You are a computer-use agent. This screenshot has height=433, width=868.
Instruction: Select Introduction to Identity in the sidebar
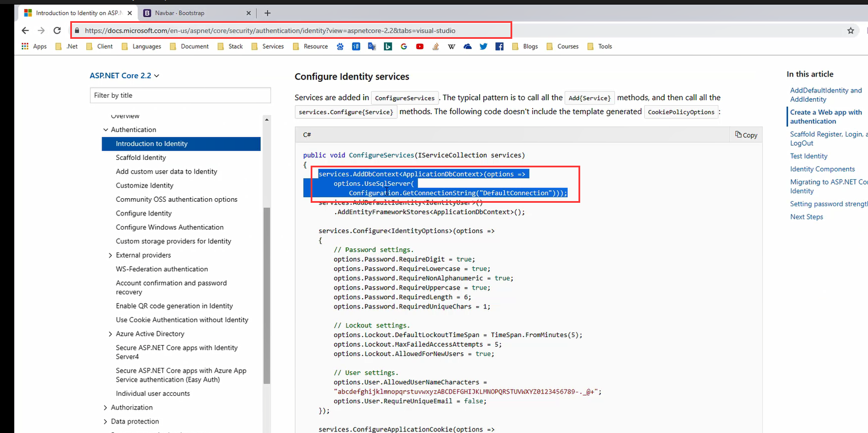pos(181,144)
